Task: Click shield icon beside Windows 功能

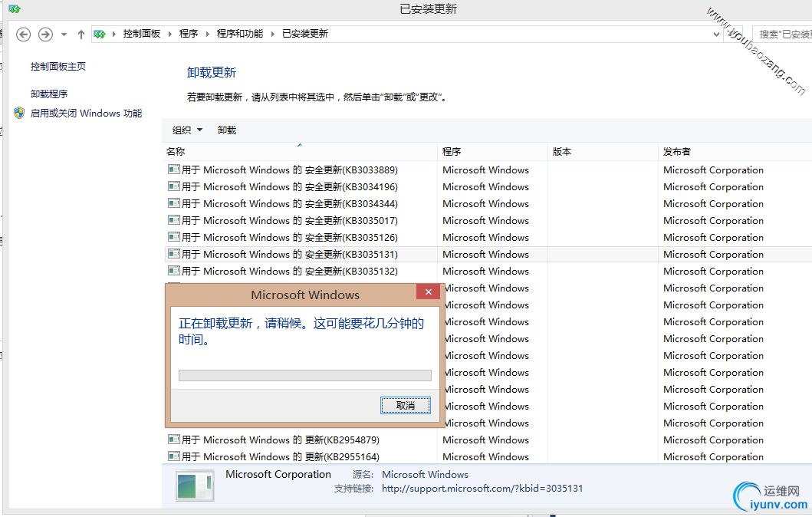Action: click(19, 113)
